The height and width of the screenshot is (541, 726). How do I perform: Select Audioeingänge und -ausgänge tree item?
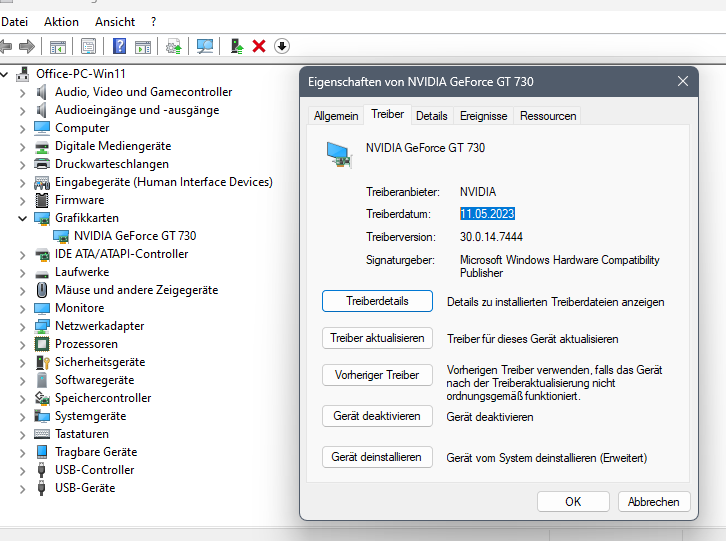[x=137, y=110]
